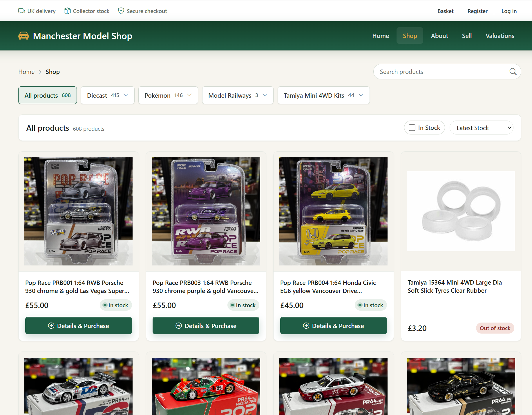Click the Log in link

tap(509, 11)
